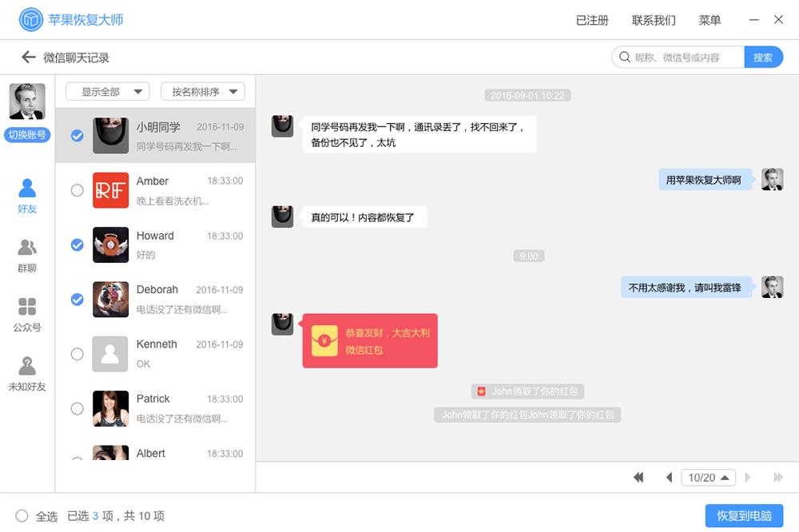Click Howard's 好的 message preview
This screenshot has width=799, height=532.
pos(145,254)
